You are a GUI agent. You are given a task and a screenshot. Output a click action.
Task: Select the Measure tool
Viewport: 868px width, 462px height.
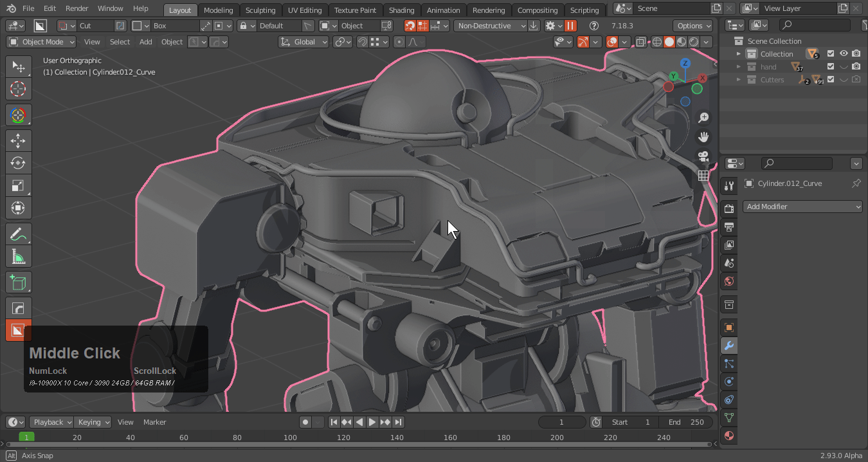point(18,257)
